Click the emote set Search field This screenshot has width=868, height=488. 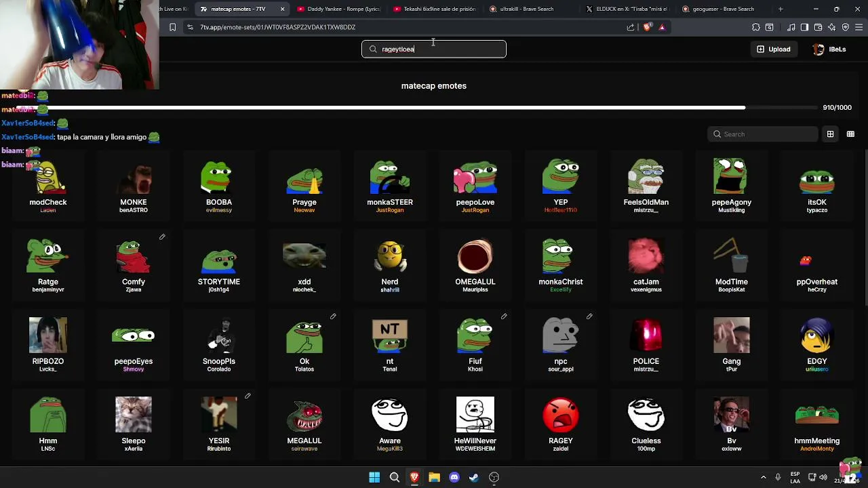[762, 134]
